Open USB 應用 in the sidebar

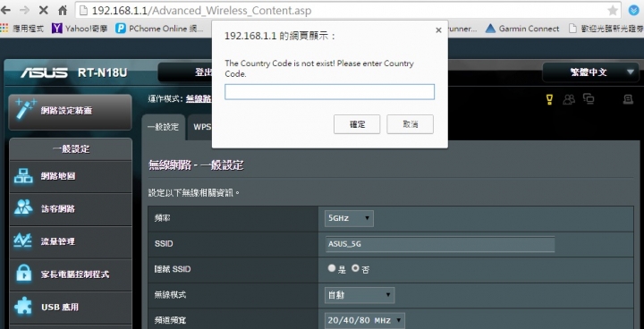pos(71,308)
